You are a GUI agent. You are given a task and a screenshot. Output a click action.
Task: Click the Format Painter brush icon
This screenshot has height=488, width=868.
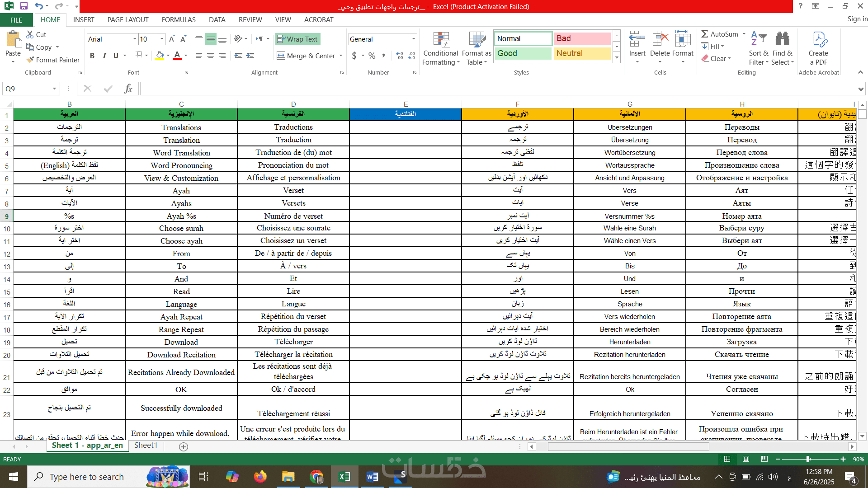pyautogui.click(x=30, y=60)
